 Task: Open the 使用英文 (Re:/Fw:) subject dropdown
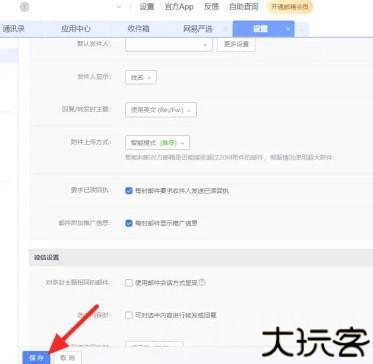161,110
